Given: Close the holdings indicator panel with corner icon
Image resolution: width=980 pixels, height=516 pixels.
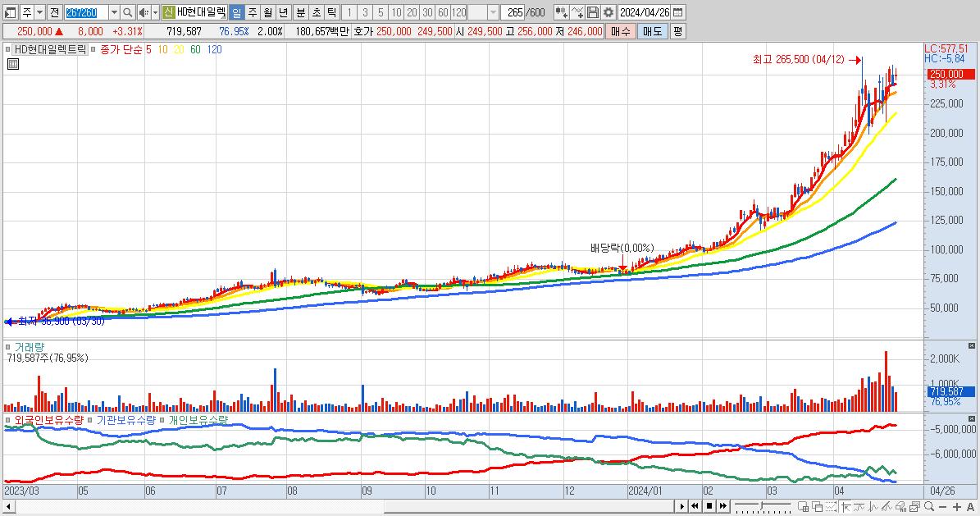Looking at the screenshot, I should pyautogui.click(x=972, y=418).
